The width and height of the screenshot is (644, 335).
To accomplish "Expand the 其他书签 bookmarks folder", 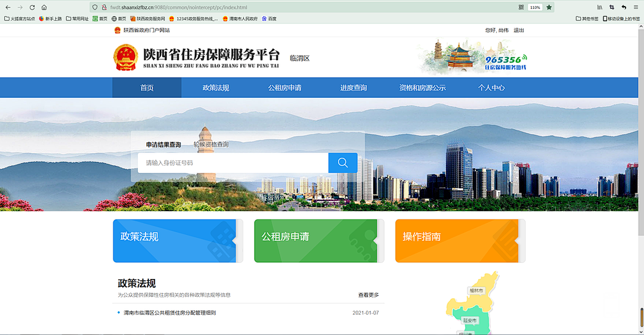I will click(587, 18).
